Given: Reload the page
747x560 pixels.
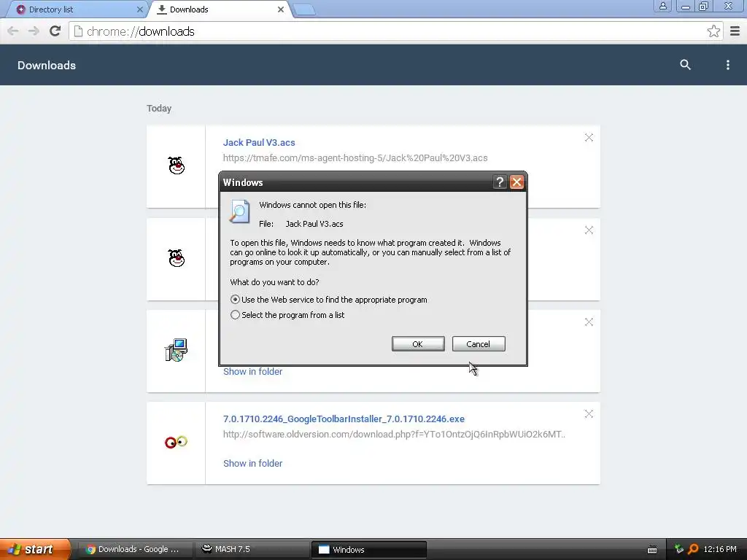Looking at the screenshot, I should coord(55,31).
